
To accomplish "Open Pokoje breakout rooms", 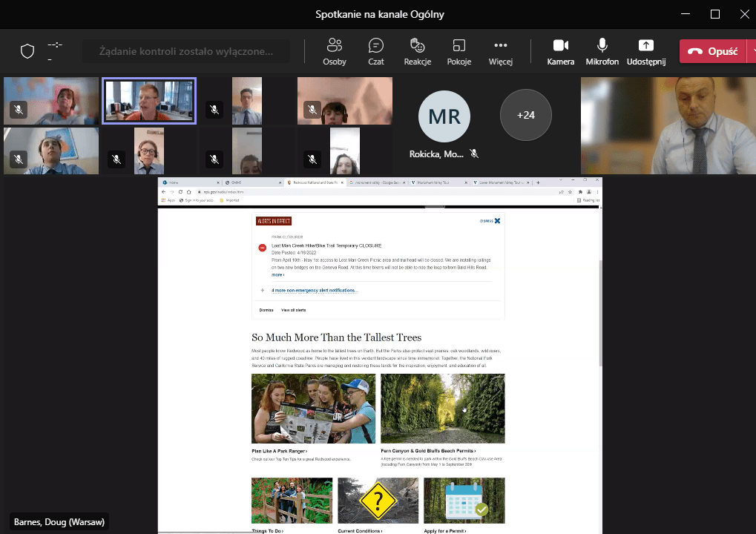I will (458, 51).
